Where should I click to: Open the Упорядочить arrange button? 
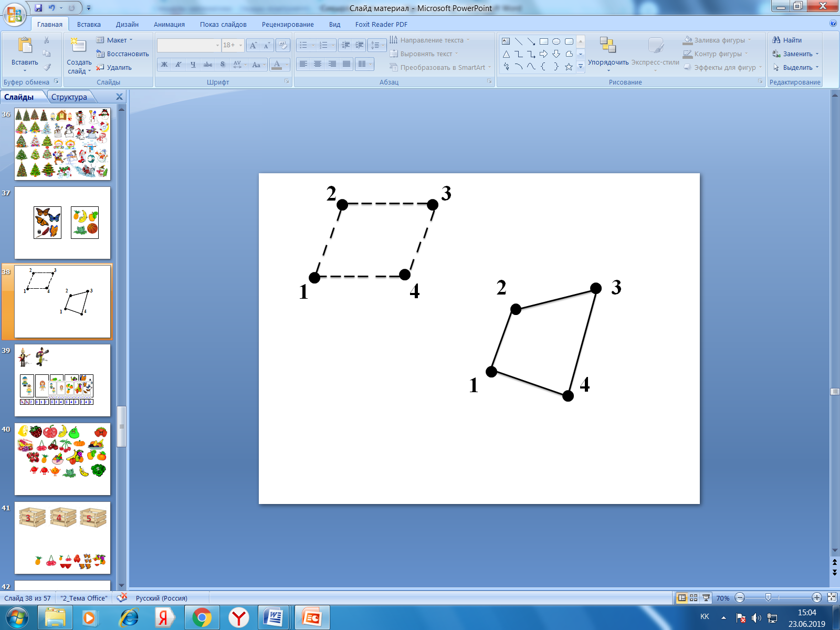pos(608,53)
